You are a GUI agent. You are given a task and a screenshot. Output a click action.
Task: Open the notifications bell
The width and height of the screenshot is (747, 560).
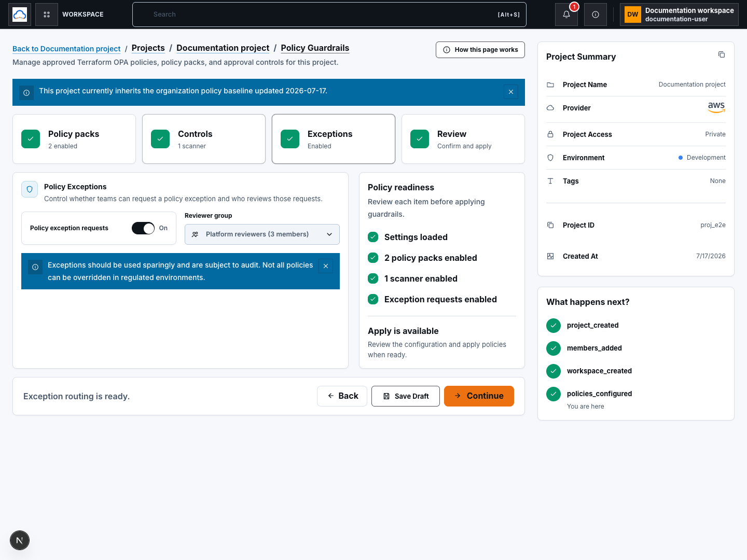click(x=566, y=15)
